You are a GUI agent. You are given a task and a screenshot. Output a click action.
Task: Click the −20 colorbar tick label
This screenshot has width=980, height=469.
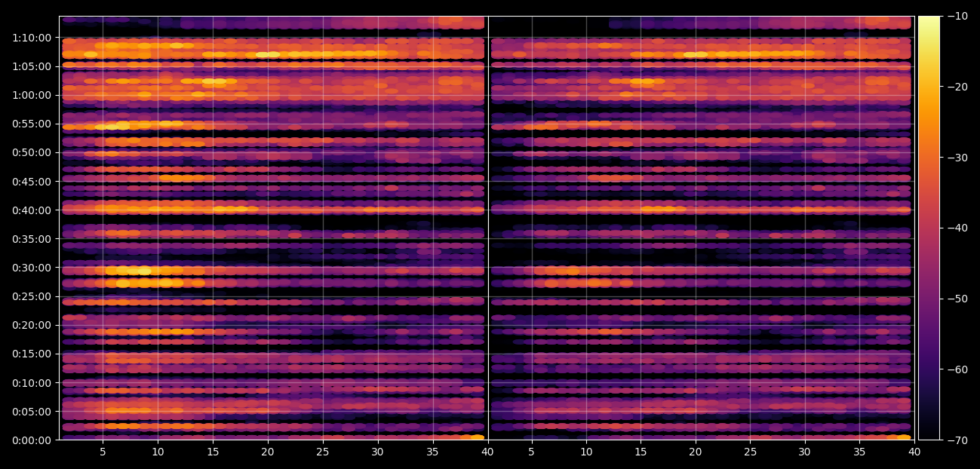click(x=958, y=87)
